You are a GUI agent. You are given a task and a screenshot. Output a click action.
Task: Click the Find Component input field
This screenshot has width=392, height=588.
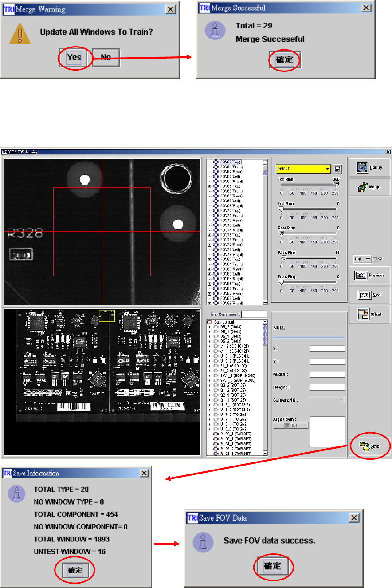[254, 314]
